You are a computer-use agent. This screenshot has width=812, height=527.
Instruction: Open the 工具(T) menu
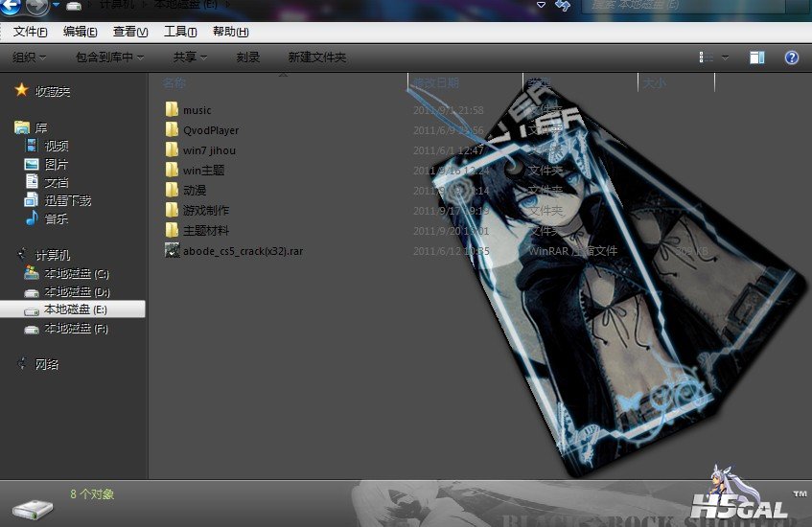click(180, 32)
